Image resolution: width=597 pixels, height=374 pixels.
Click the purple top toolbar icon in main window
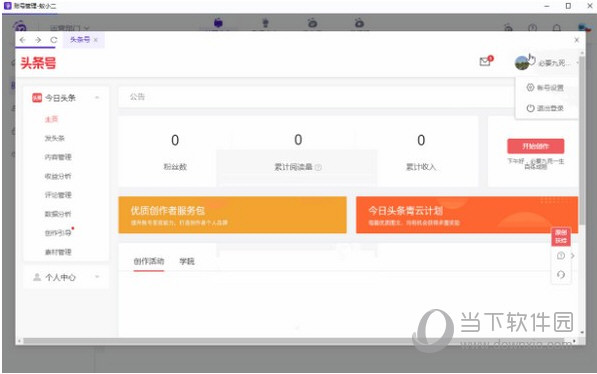click(218, 23)
